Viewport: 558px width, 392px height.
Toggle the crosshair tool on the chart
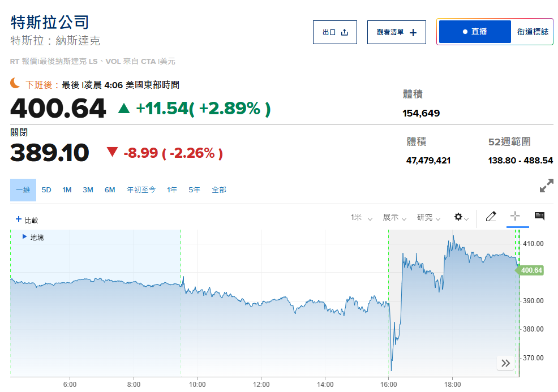[x=515, y=216]
